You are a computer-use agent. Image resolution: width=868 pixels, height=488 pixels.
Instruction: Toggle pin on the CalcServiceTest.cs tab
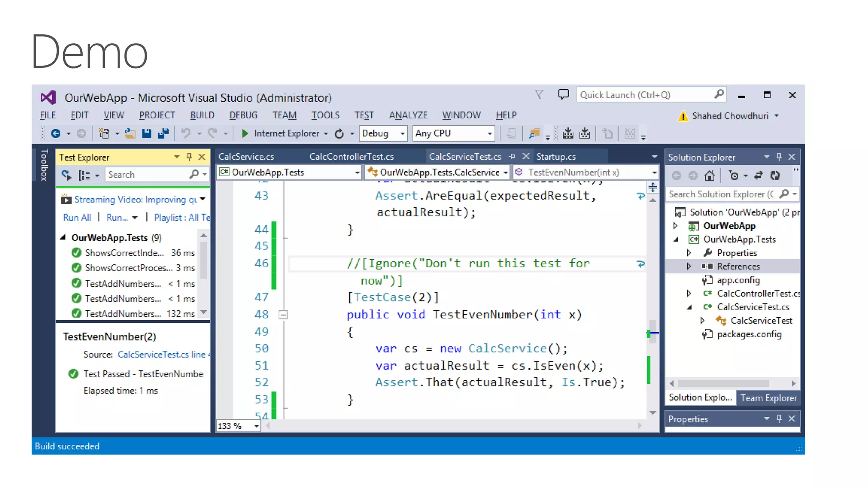[512, 156]
